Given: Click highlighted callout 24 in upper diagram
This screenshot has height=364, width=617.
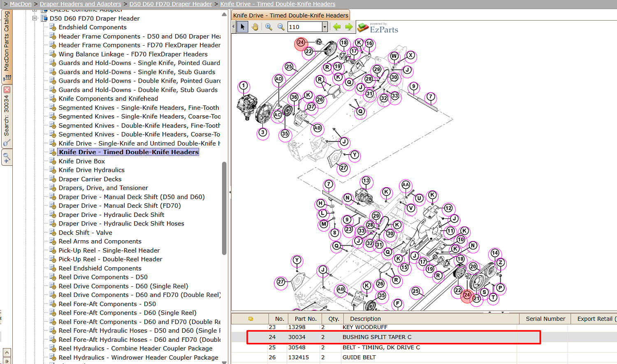Looking at the screenshot, I should tap(301, 43).
